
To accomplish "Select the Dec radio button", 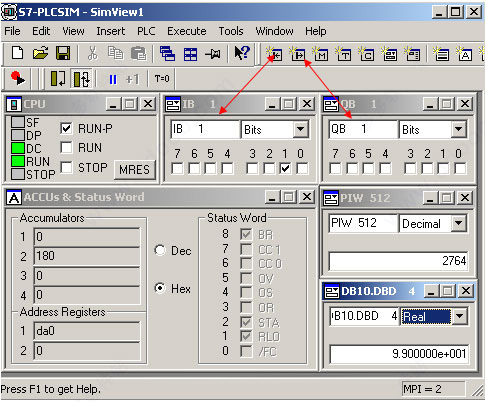I will pyautogui.click(x=160, y=250).
